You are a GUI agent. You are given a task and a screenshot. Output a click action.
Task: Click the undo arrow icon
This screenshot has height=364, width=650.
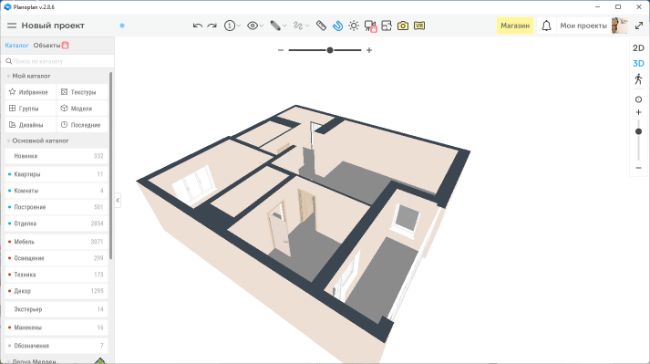pyautogui.click(x=198, y=26)
